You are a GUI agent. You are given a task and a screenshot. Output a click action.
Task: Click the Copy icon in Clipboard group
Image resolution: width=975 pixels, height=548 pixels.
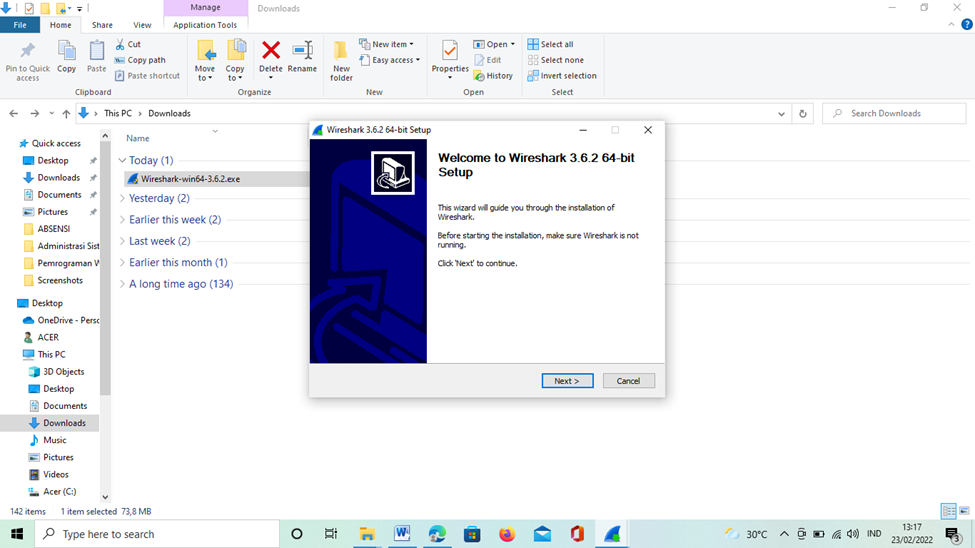click(x=67, y=50)
